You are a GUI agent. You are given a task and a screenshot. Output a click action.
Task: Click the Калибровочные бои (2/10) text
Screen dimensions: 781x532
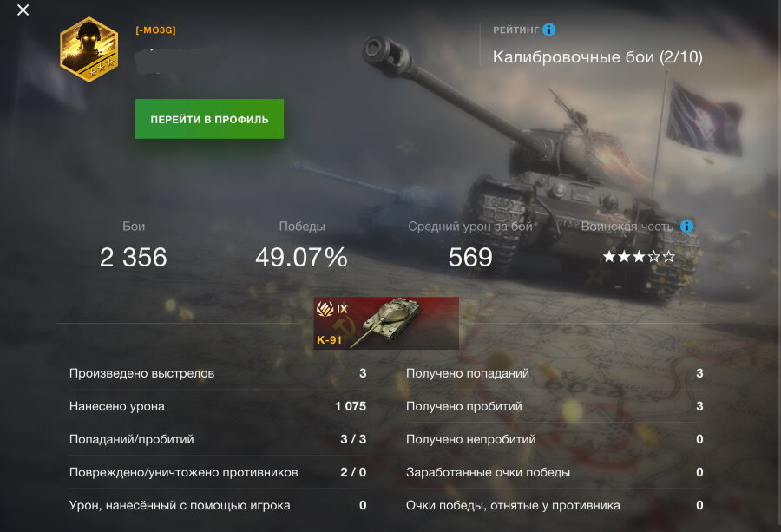tap(598, 56)
